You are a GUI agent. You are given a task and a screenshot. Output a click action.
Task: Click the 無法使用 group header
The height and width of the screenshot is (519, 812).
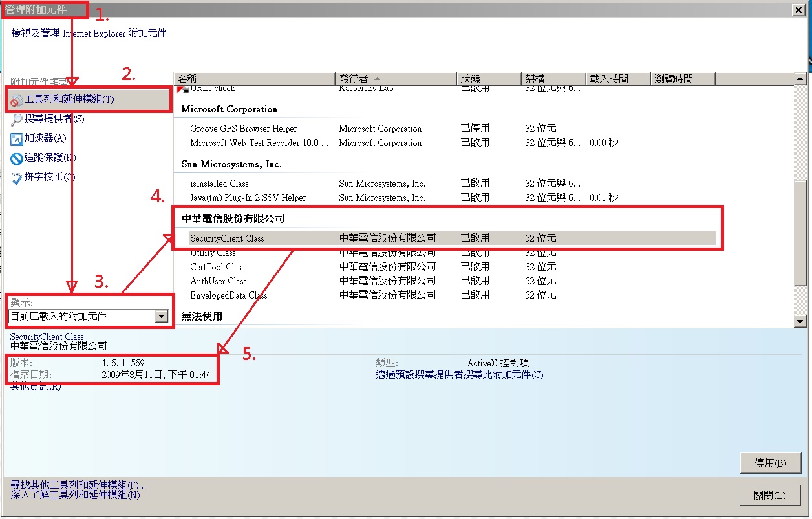click(202, 317)
